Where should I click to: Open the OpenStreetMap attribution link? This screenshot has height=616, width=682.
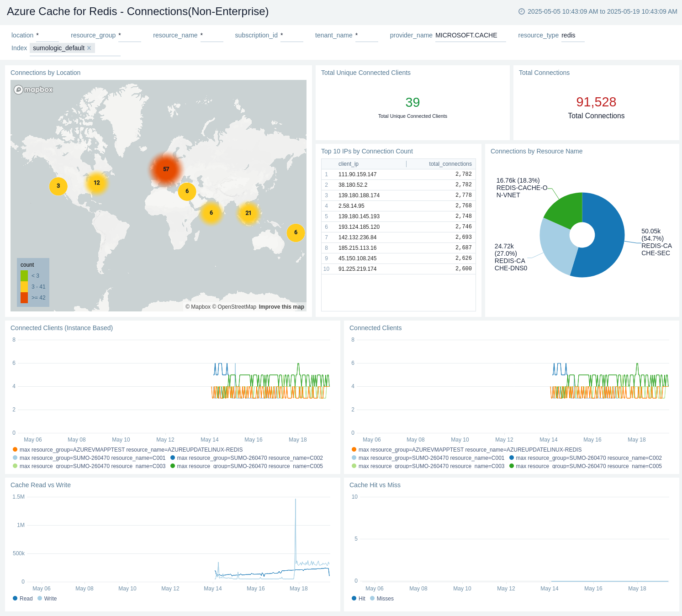pyautogui.click(x=234, y=307)
